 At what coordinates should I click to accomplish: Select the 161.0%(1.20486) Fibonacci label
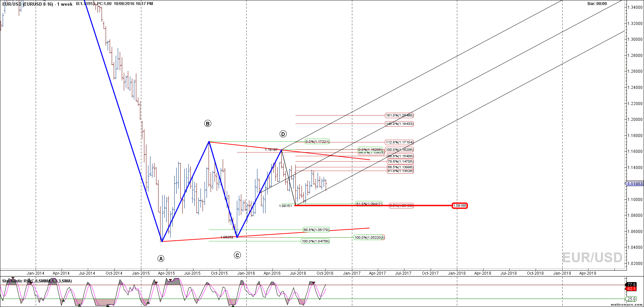[x=399, y=115]
